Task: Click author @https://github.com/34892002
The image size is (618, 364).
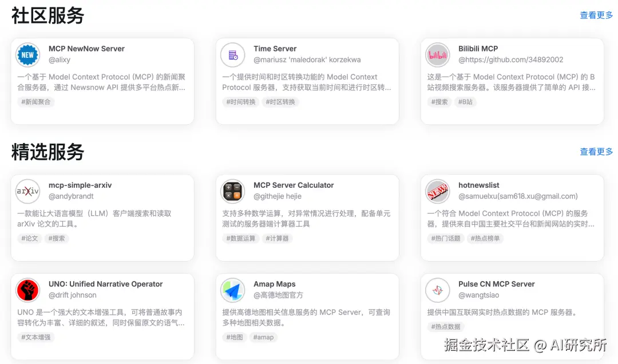Action: (511, 60)
